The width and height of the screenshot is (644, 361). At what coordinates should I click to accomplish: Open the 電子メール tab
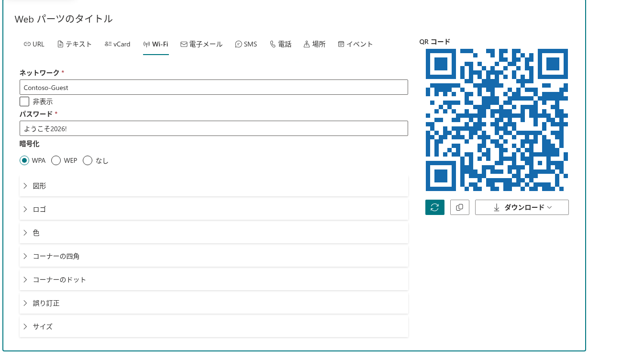tap(201, 44)
